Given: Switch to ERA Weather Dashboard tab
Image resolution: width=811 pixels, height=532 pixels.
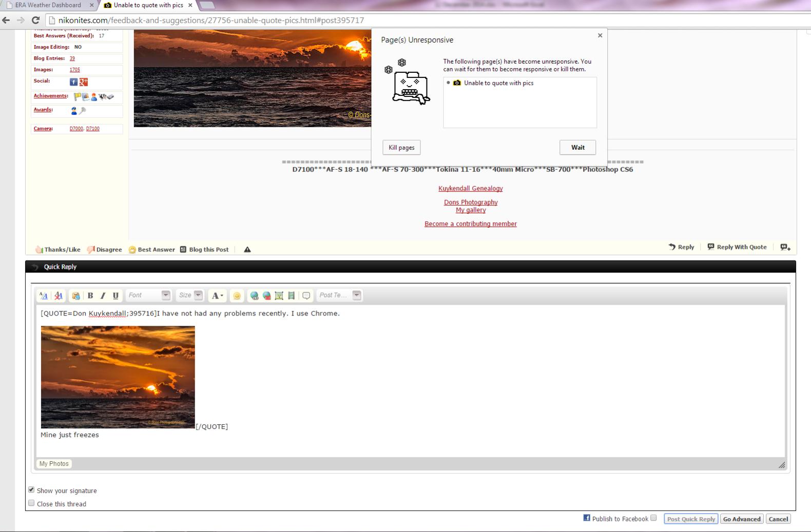Looking at the screenshot, I should point(48,5).
